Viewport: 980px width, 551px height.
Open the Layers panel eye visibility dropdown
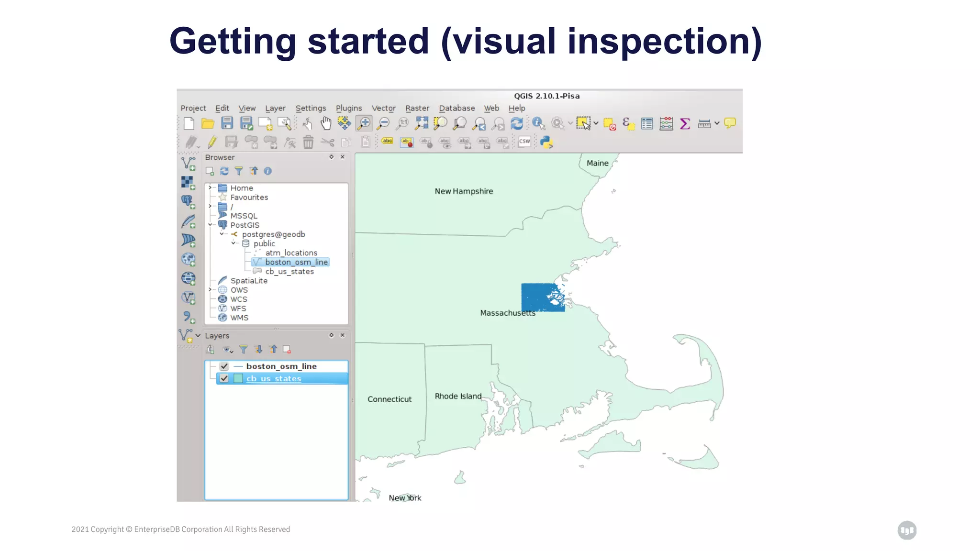tap(228, 350)
